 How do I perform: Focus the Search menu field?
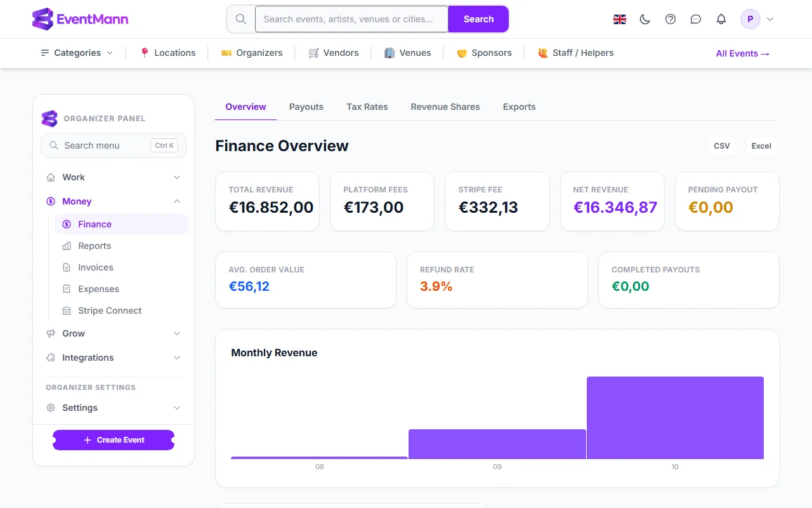tap(114, 145)
